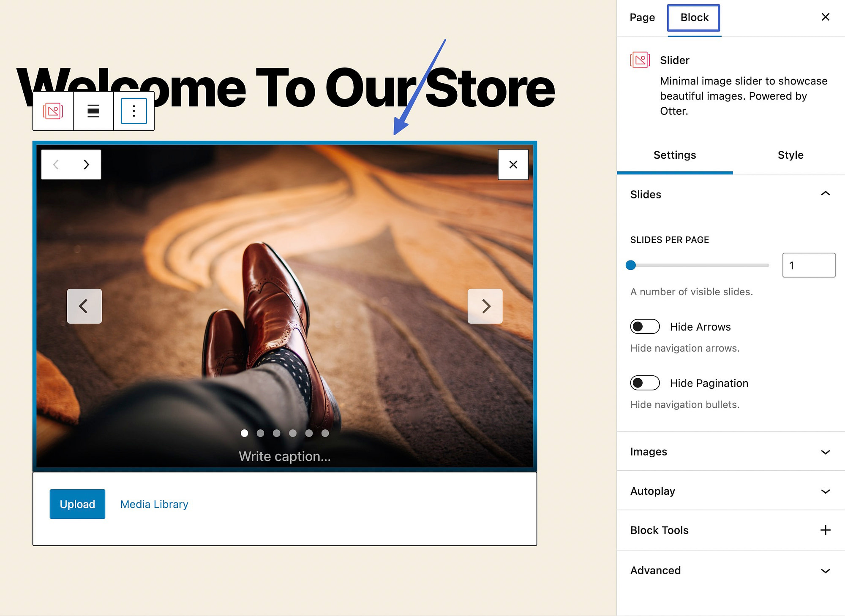Click the Upload button for new image

(77, 503)
